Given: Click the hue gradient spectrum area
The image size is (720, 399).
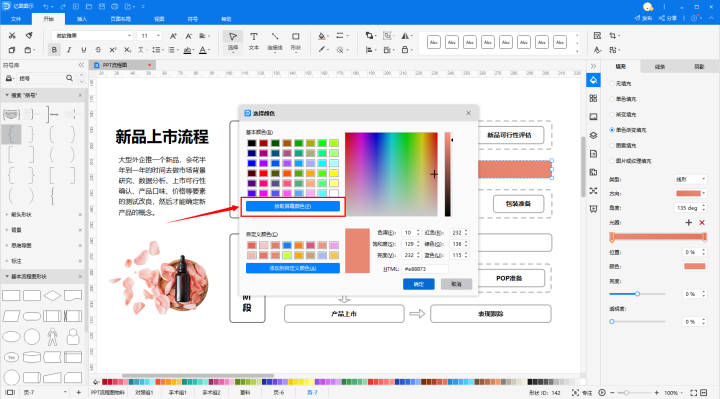Looking at the screenshot, I should tap(391, 174).
